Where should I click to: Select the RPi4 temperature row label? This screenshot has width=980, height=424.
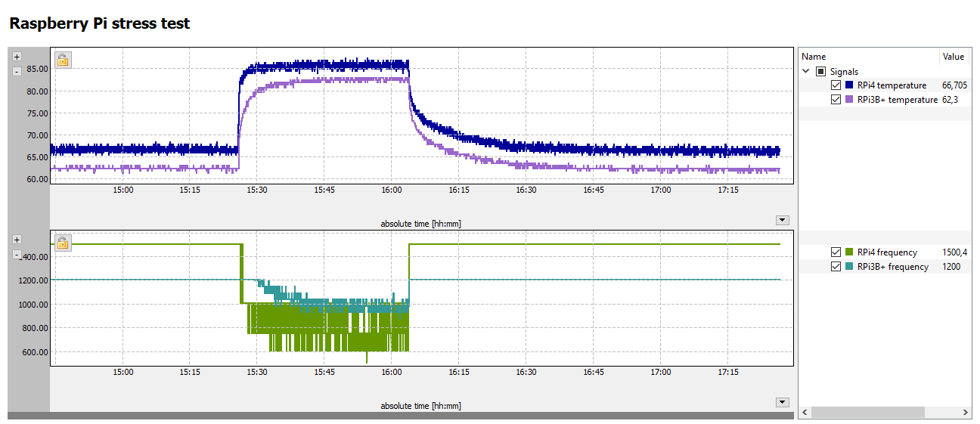click(892, 85)
